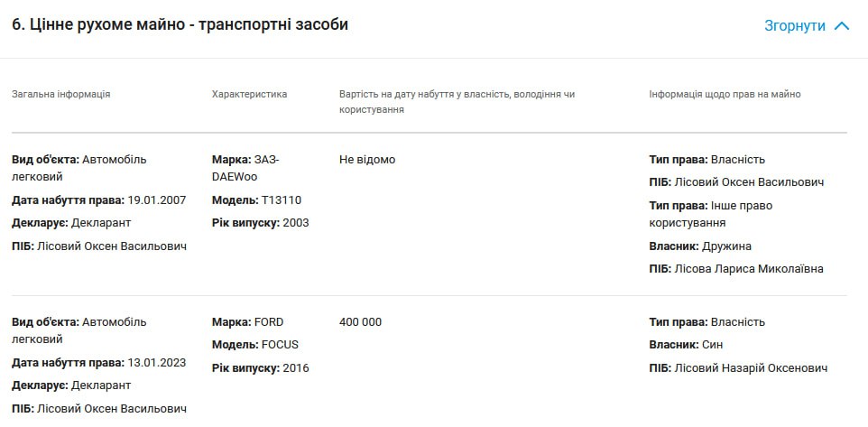
Task: Collapse section via the Згорнути link
Action: point(795,26)
